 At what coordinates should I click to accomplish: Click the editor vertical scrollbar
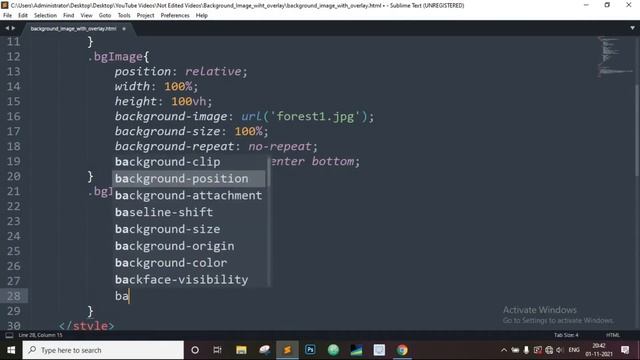coord(637,131)
